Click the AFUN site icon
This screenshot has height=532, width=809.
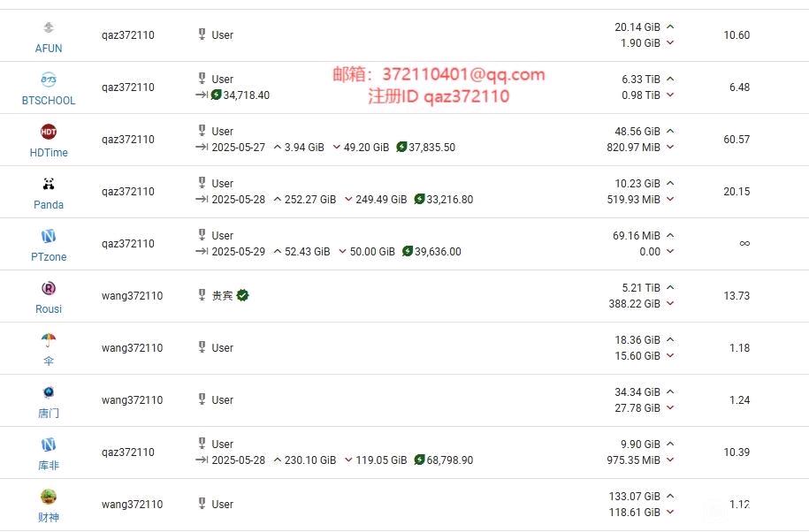pyautogui.click(x=49, y=28)
